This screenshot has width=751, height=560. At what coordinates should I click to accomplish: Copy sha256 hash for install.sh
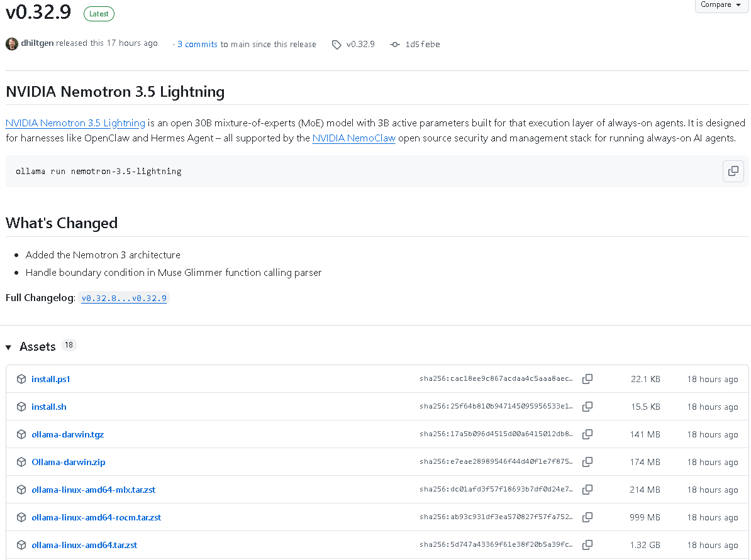tap(587, 407)
